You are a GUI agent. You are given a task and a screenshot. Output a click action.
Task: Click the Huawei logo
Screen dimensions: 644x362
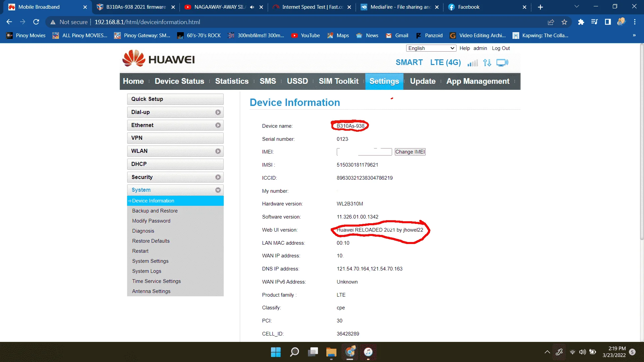point(158,59)
